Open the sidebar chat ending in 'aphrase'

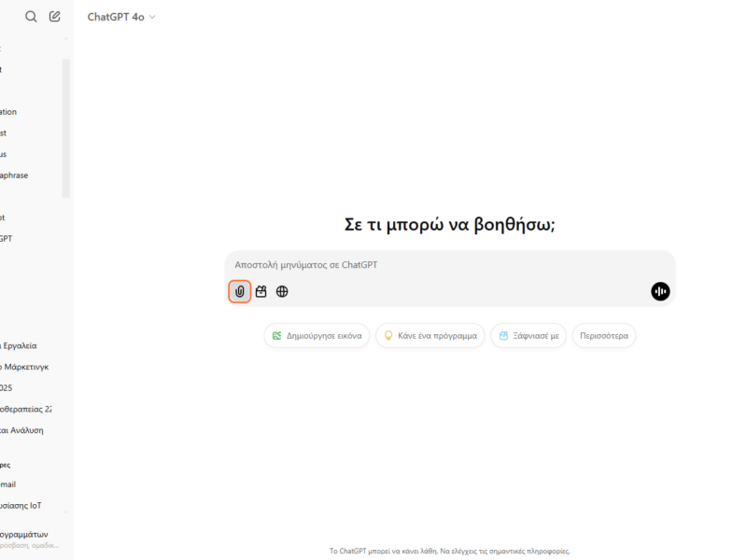click(14, 175)
